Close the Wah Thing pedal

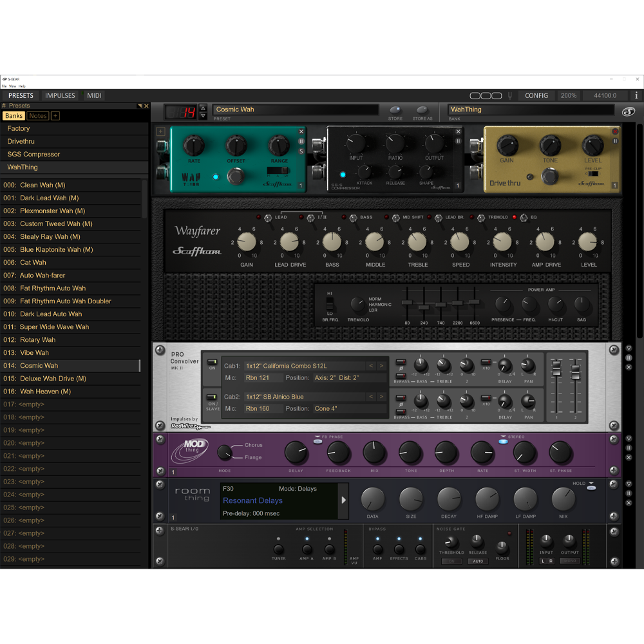pos(301,131)
